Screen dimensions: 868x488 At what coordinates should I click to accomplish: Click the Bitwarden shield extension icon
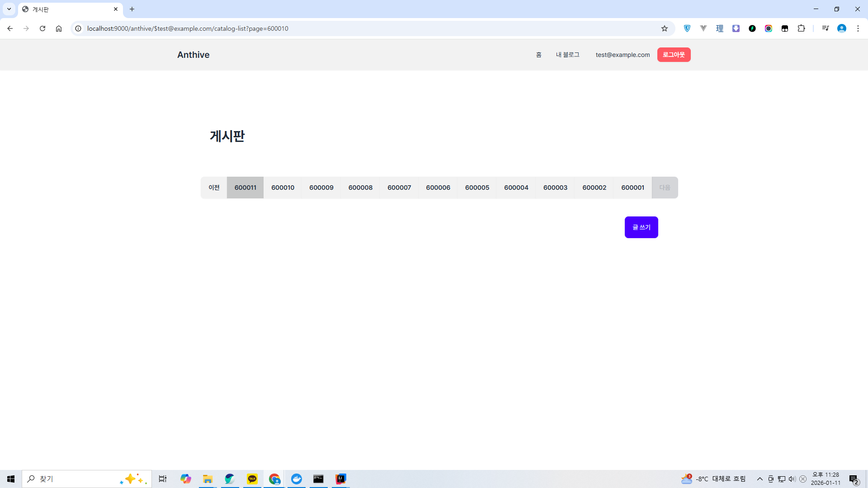[x=687, y=28]
